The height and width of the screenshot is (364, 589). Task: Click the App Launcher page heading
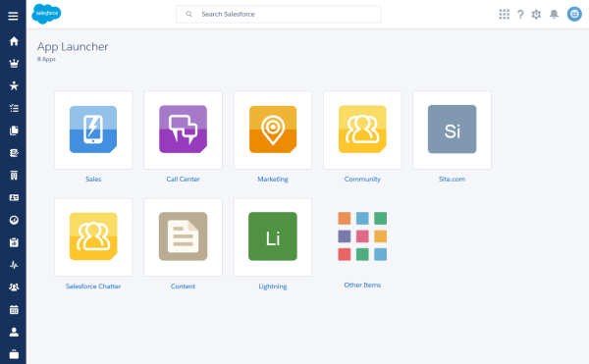click(x=73, y=46)
